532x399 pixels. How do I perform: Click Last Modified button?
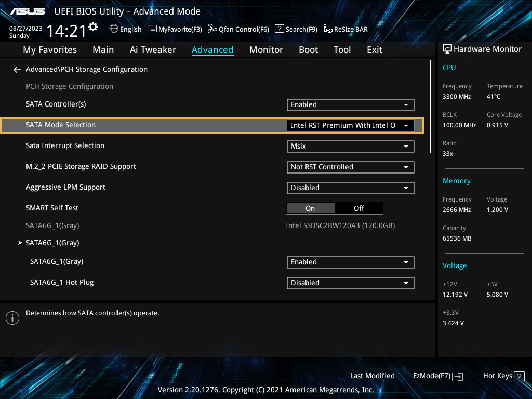(372, 376)
